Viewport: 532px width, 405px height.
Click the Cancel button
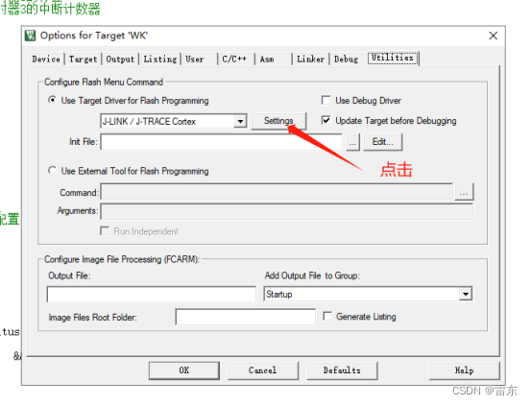pyautogui.click(x=263, y=370)
